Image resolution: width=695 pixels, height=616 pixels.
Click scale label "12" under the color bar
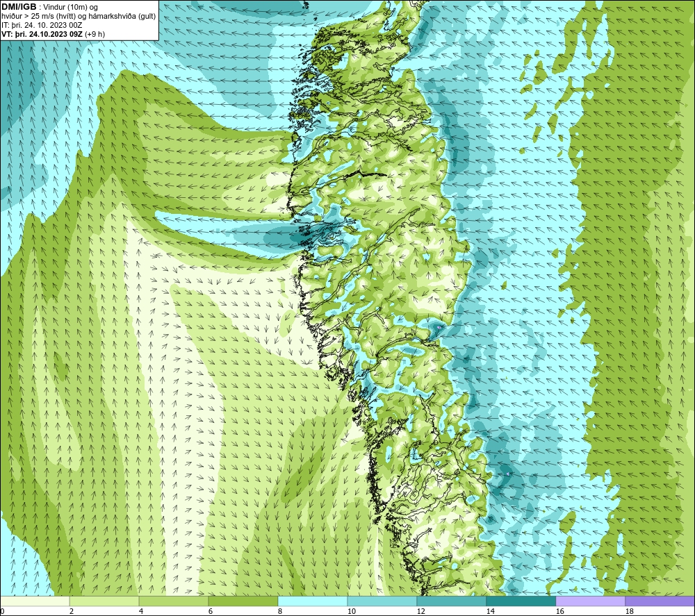(420, 612)
